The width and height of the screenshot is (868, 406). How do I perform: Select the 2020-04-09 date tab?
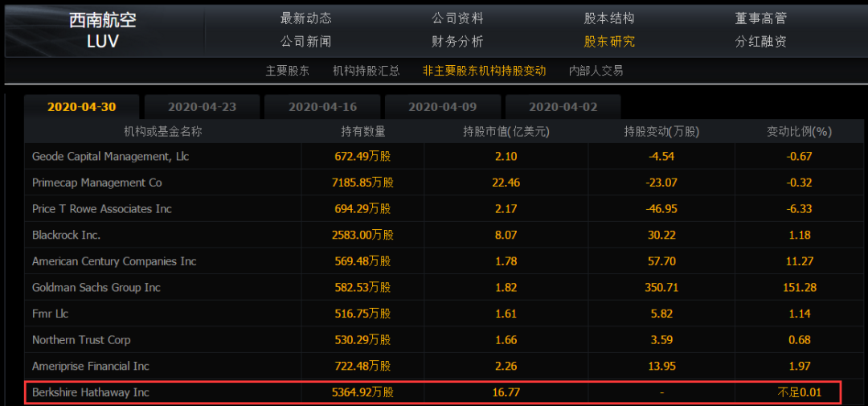(443, 107)
